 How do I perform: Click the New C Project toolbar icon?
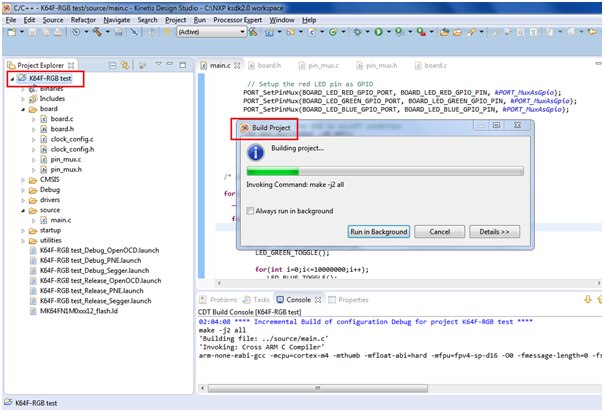(269, 32)
